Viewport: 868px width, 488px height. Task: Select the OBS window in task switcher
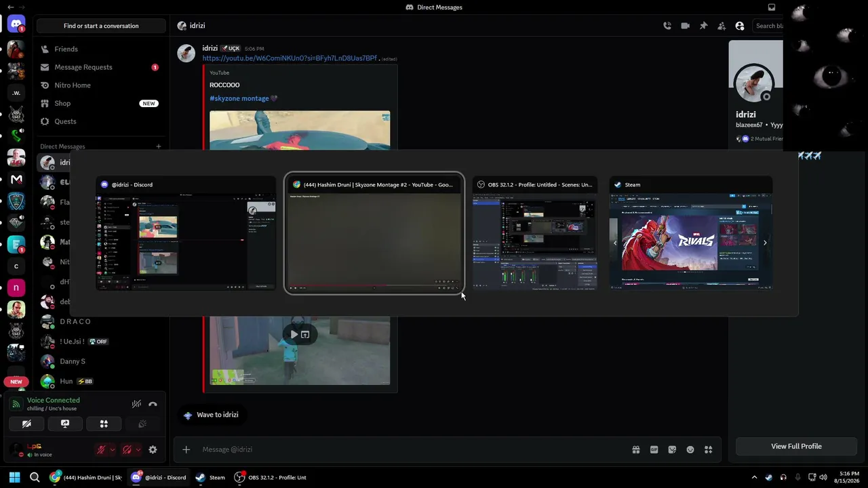pyautogui.click(x=535, y=233)
